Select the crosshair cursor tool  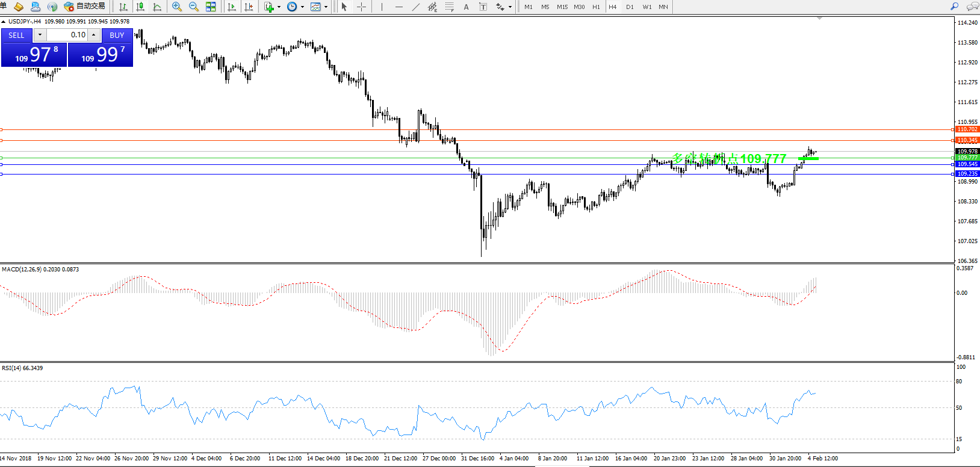(x=361, y=7)
